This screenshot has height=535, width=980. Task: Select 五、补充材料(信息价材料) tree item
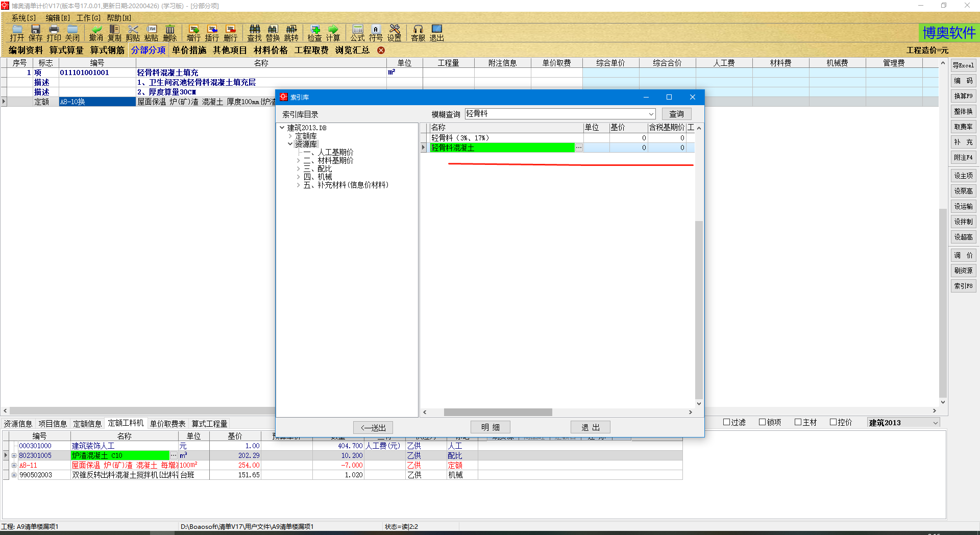coord(346,185)
